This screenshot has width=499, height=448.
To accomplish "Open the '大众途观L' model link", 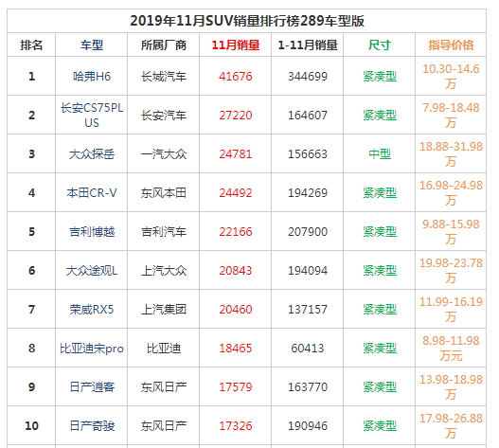I will [x=92, y=271].
